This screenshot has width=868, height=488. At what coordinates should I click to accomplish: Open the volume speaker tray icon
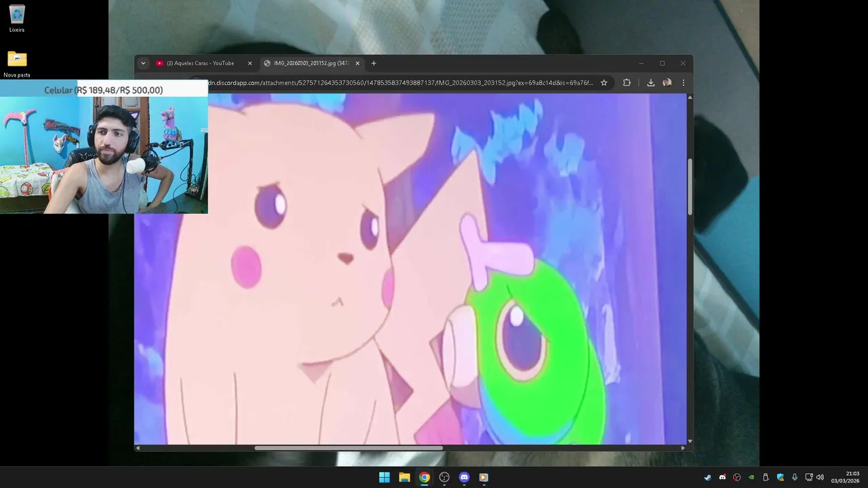click(x=820, y=477)
